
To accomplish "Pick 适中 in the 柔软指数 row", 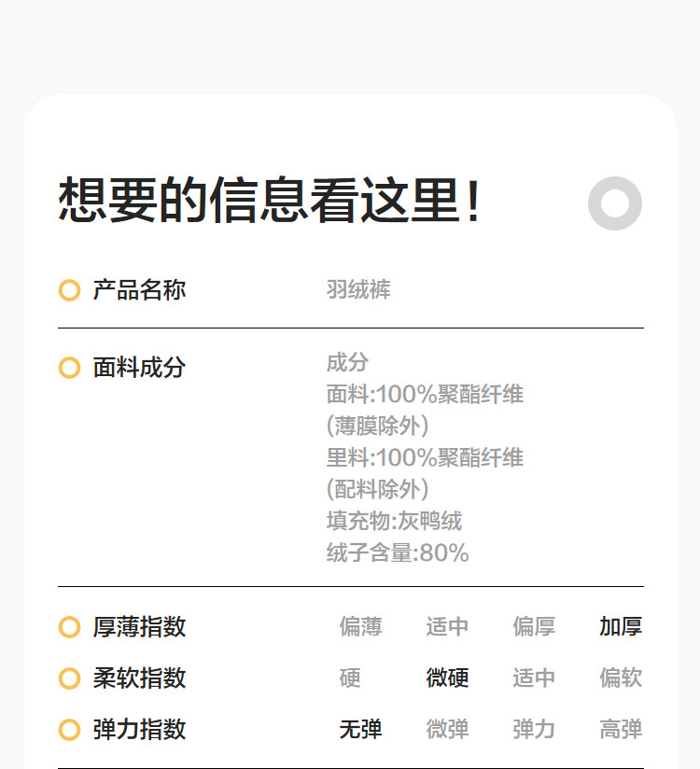I will pyautogui.click(x=534, y=678).
